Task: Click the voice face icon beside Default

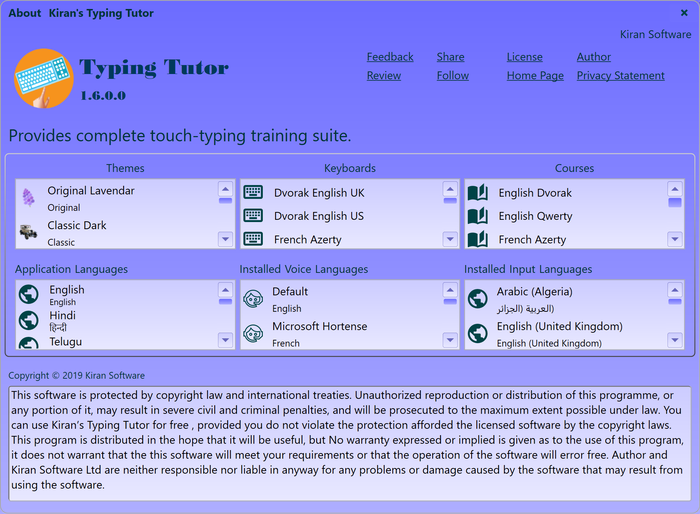Action: 253,298
